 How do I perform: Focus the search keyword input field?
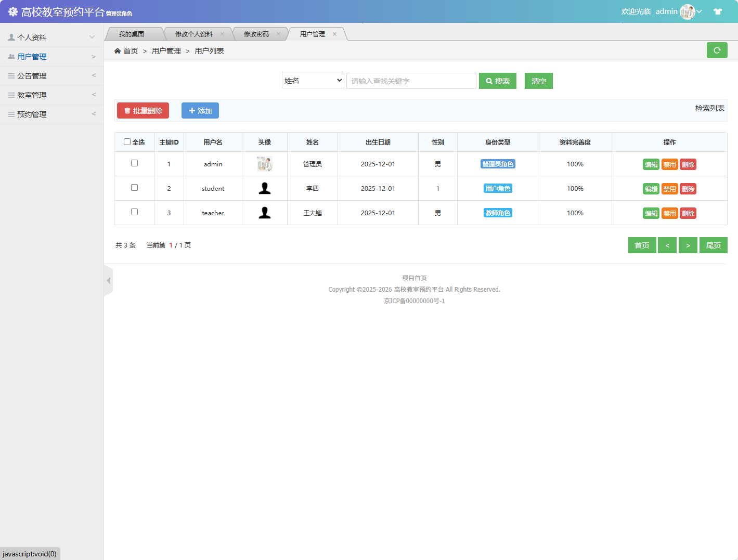pos(411,81)
